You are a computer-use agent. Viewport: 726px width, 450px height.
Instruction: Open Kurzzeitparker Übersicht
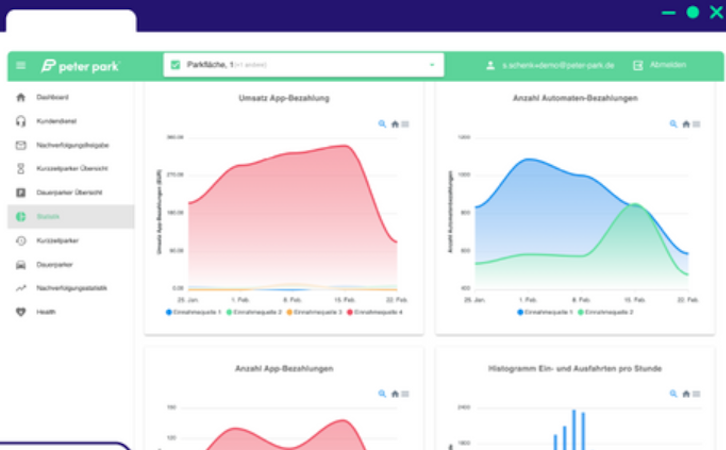72,169
